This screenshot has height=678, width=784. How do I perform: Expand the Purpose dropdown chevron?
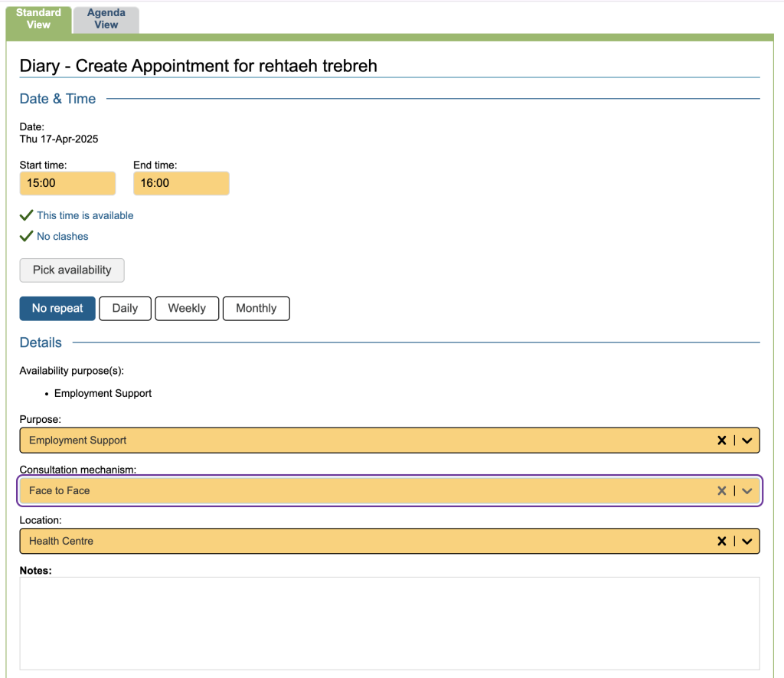(747, 441)
